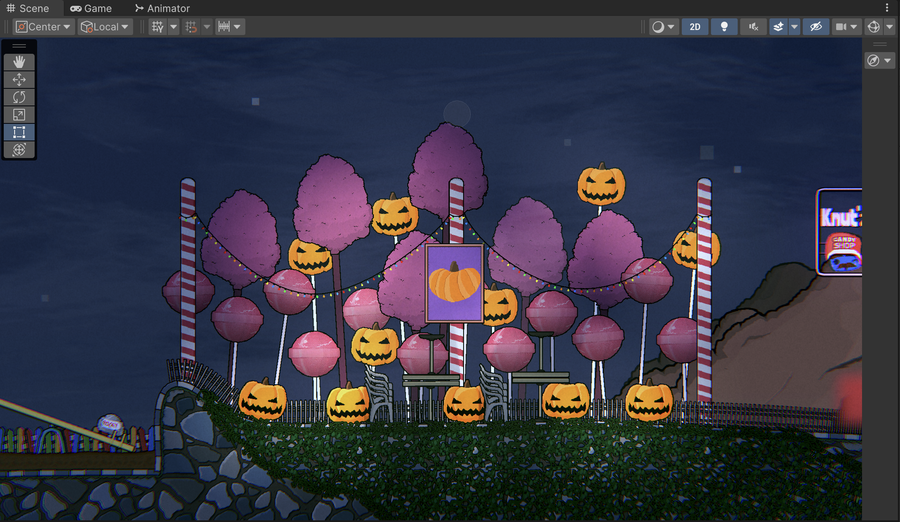Expand the scene effects options arrow
900x522 pixels.
pos(794,26)
